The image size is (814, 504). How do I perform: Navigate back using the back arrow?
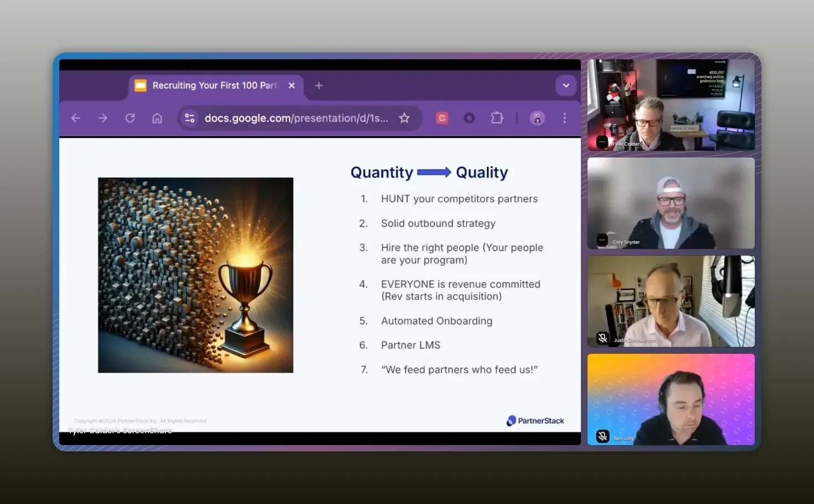(x=75, y=117)
